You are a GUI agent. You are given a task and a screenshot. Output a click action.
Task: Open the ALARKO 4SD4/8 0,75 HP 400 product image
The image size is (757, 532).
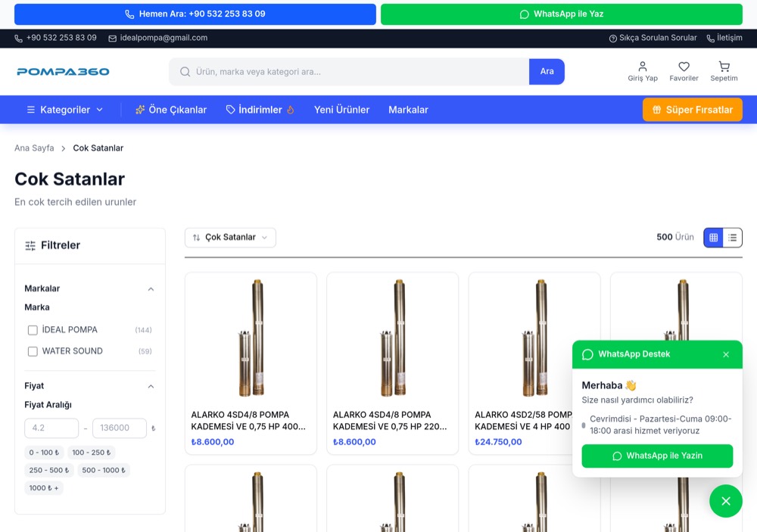click(251, 338)
